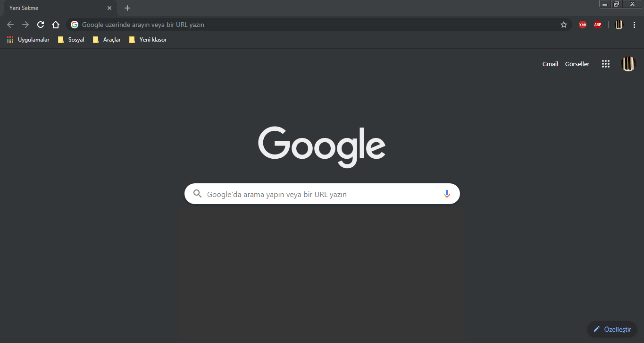Open the red YAB extension icon
644x343 pixels.
tap(583, 25)
